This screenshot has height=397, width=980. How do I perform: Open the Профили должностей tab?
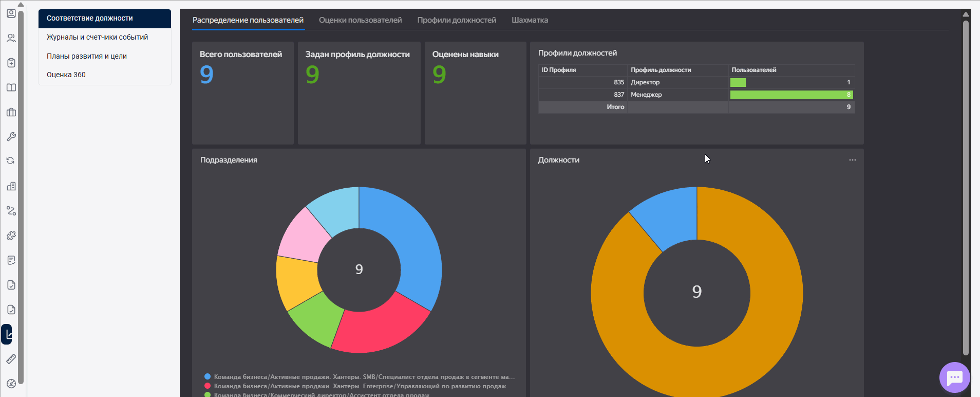456,20
